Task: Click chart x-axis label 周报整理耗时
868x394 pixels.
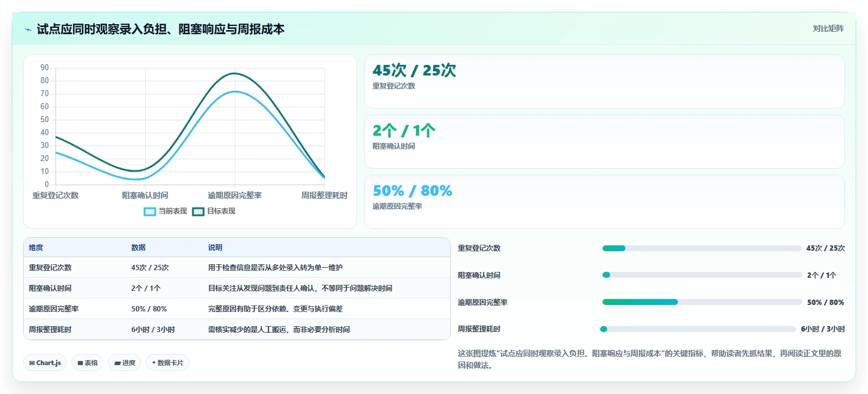Action: click(324, 195)
